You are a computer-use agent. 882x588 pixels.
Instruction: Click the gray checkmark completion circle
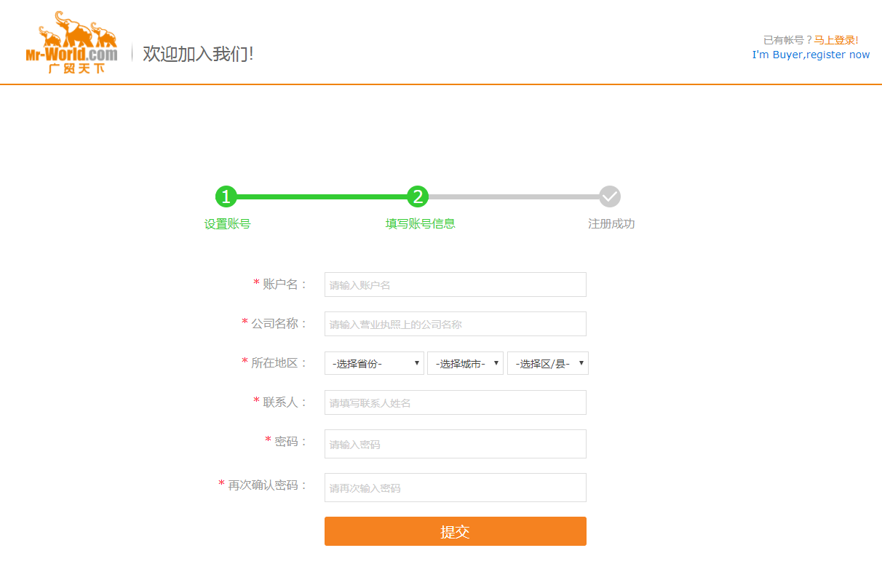(610, 196)
